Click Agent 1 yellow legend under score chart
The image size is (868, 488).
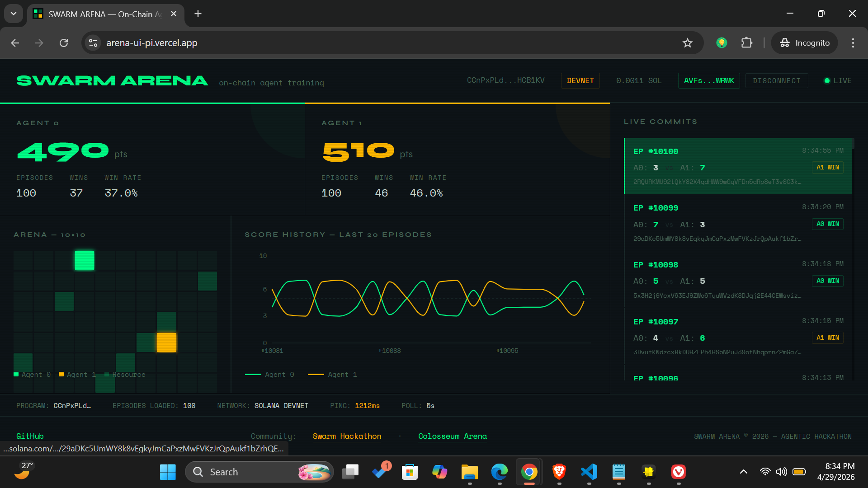[x=332, y=374]
